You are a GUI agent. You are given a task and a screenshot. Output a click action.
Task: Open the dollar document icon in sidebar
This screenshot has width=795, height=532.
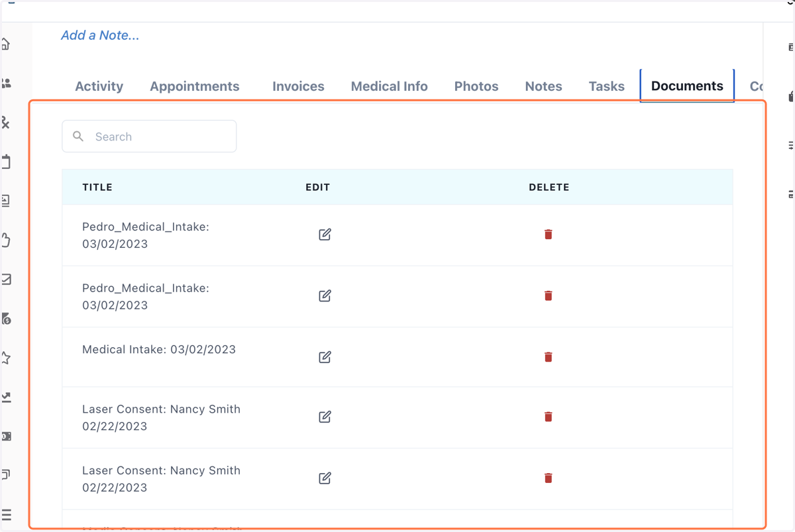[x=6, y=319]
